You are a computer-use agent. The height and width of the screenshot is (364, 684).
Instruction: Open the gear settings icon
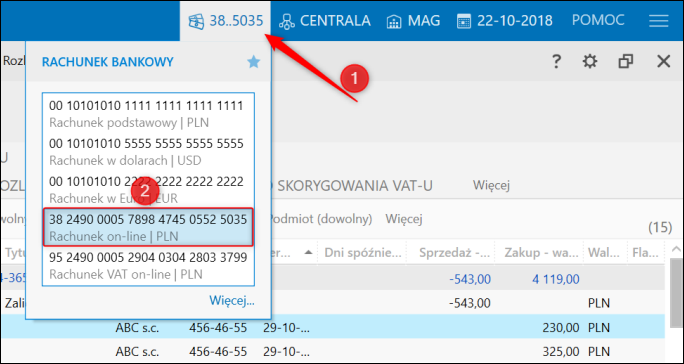pyautogui.click(x=590, y=62)
